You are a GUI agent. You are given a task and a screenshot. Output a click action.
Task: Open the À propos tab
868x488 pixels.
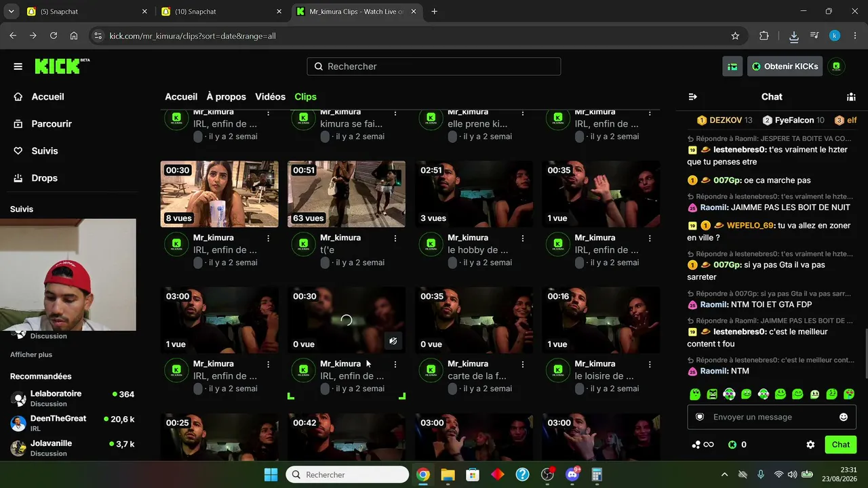226,97
